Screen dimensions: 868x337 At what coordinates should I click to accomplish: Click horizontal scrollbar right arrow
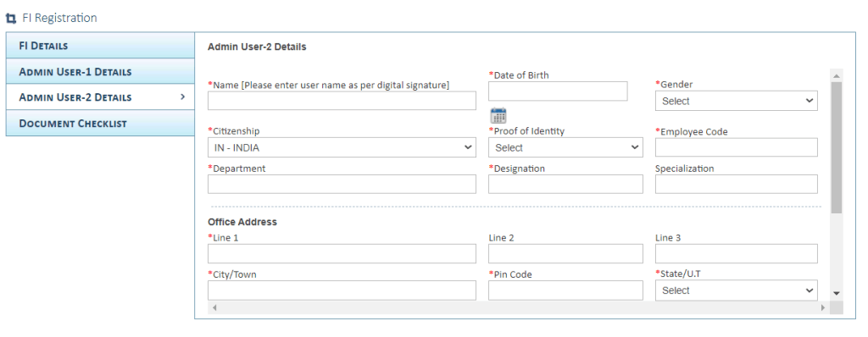(823, 307)
